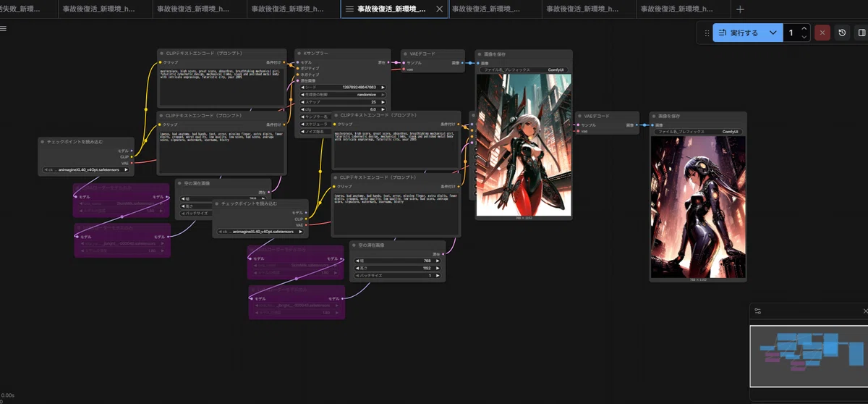Click the batch count field showing 1

(792, 33)
